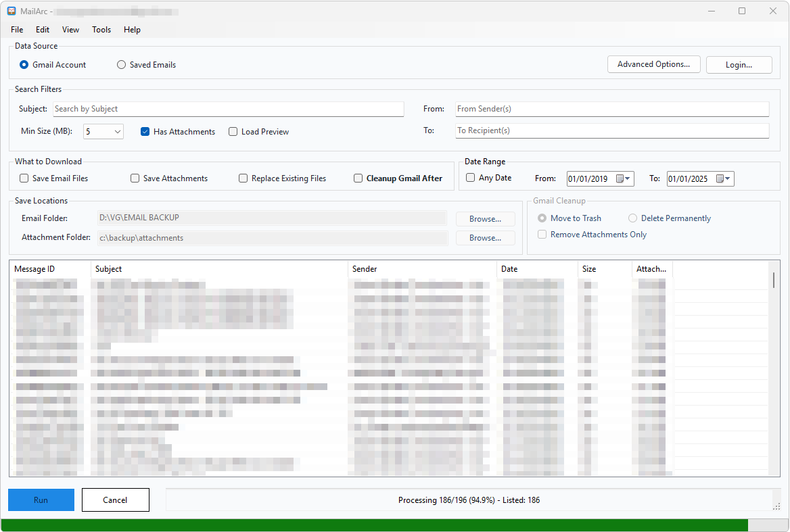
Task: Click the Advanced Options button
Action: coord(653,64)
